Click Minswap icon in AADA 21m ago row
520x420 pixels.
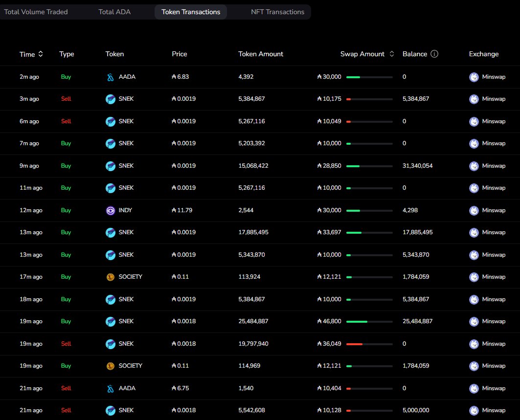(x=474, y=389)
